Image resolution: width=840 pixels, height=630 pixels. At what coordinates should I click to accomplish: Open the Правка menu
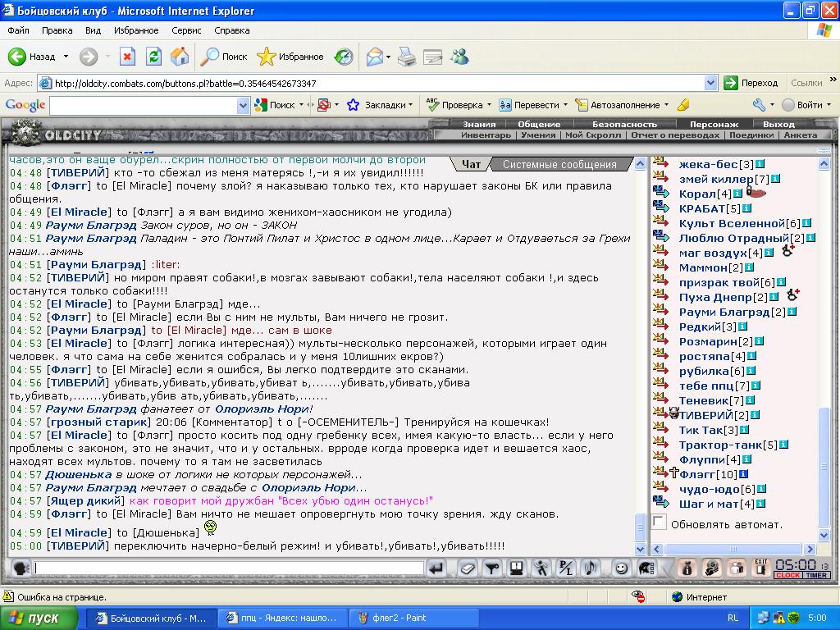coord(57,30)
